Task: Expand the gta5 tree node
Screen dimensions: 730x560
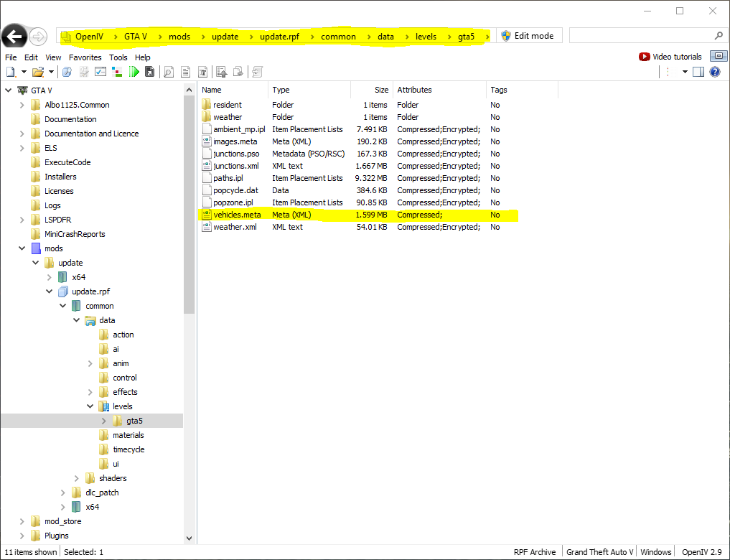Action: (x=104, y=421)
